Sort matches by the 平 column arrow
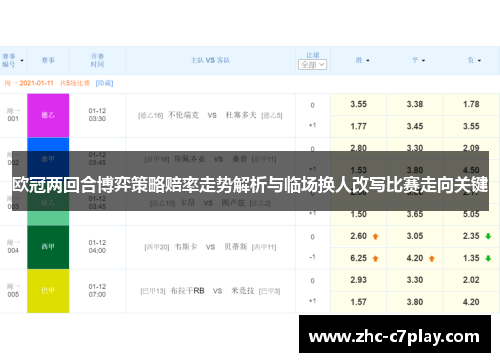This screenshot has height=362, width=500. click(423, 61)
